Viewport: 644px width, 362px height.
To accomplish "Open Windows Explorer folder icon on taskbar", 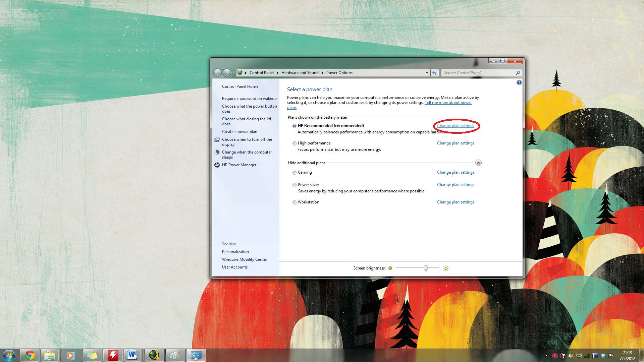I will click(x=50, y=355).
